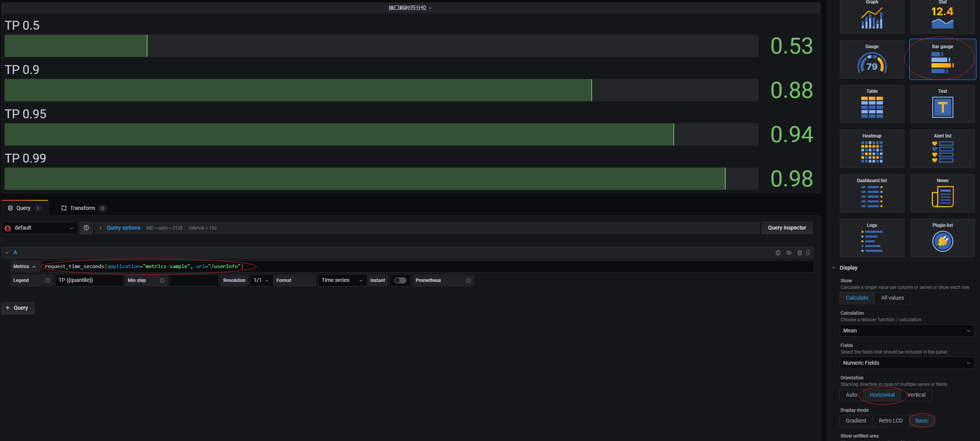Add a new query with + Query
980x441 pixels.
click(x=18, y=308)
